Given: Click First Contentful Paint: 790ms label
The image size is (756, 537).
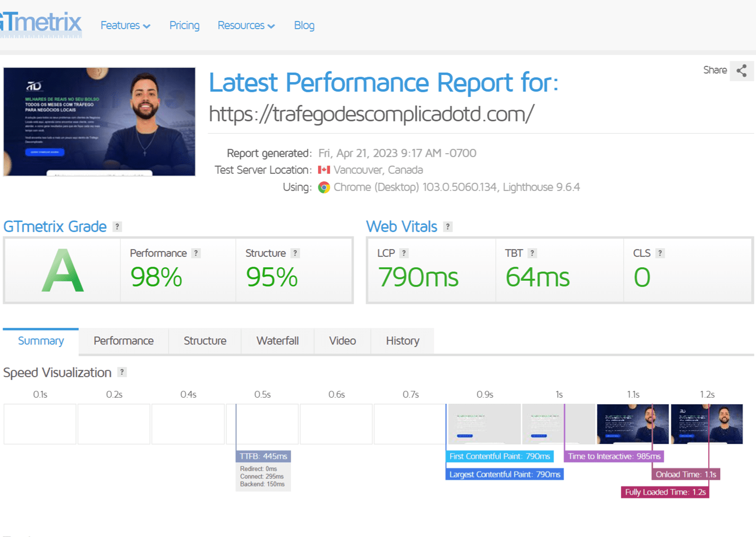Looking at the screenshot, I should click(499, 456).
